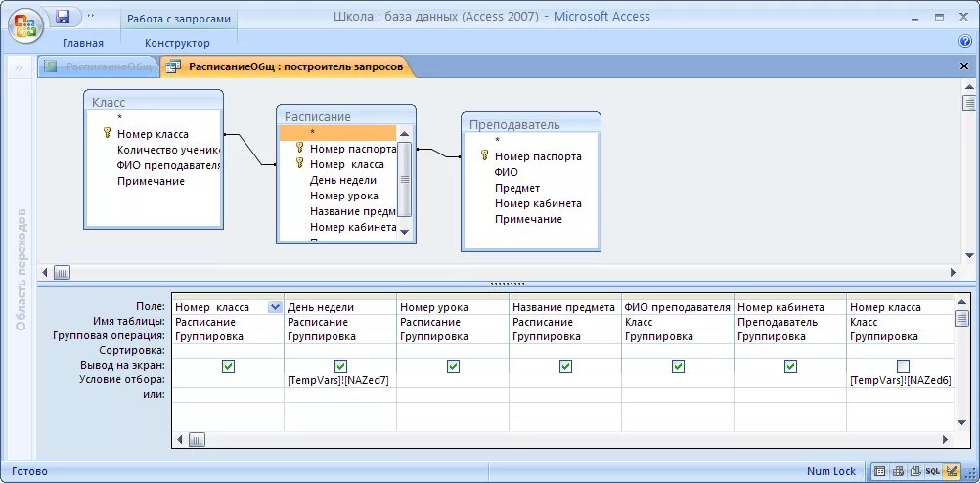
Task: Click Класс table title bar
Action: pyautogui.click(x=154, y=102)
